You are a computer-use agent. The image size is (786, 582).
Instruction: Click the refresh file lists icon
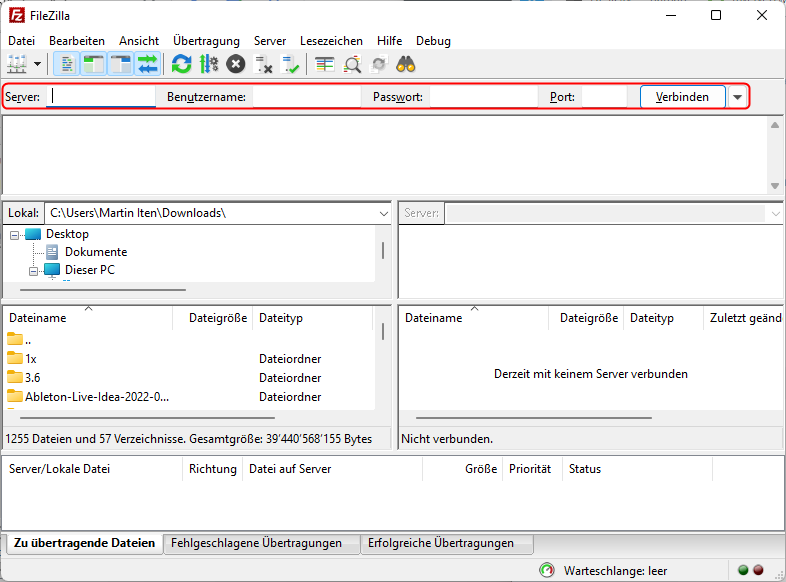pos(181,64)
